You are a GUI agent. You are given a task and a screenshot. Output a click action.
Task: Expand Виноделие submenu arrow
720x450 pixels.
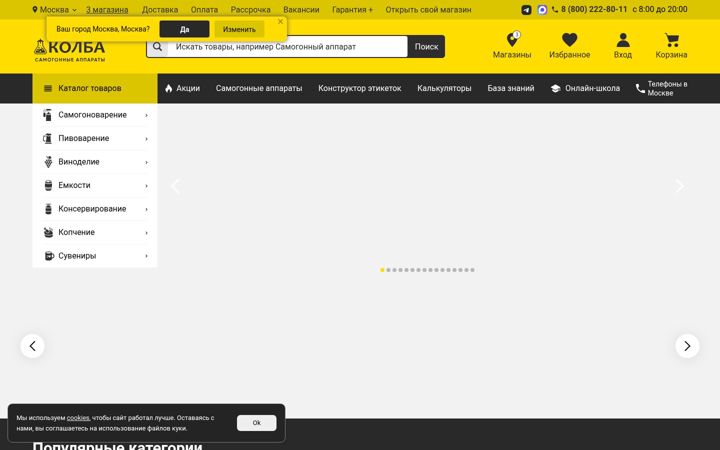pos(146,162)
